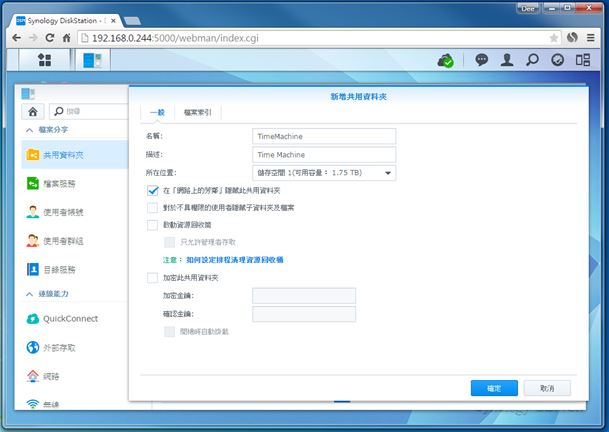Image resolution: width=609 pixels, height=432 pixels.
Task: Check the 加密此共用資料夾 checkbox
Action: coord(152,277)
